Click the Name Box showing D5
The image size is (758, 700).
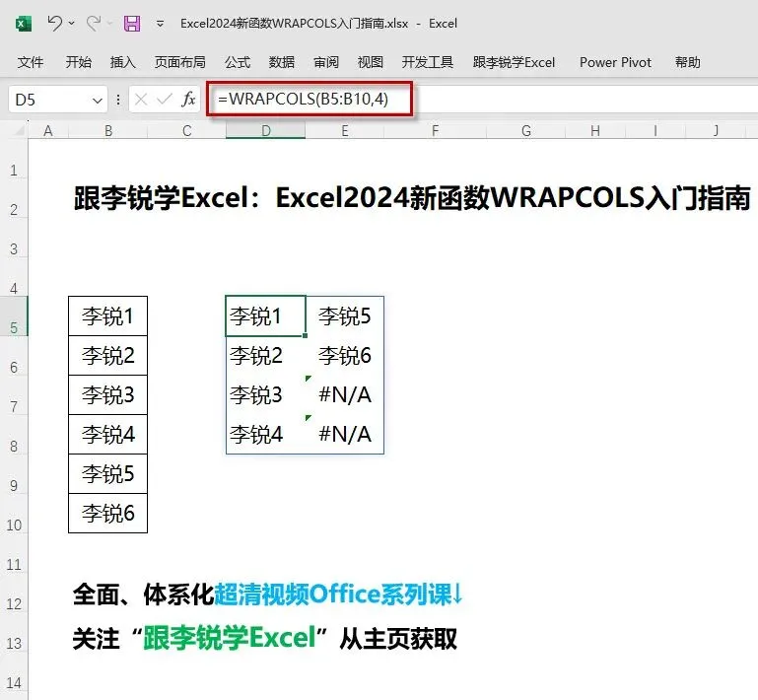[48, 100]
